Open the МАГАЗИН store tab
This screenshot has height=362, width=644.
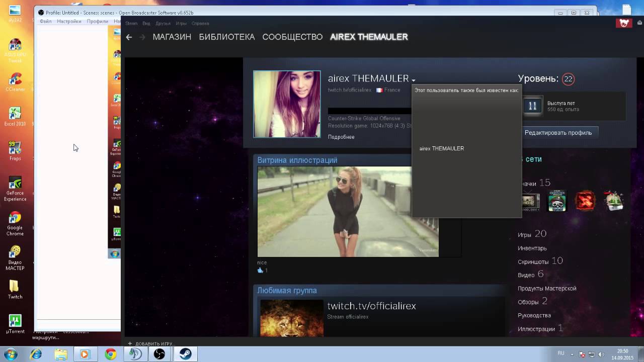click(x=172, y=37)
